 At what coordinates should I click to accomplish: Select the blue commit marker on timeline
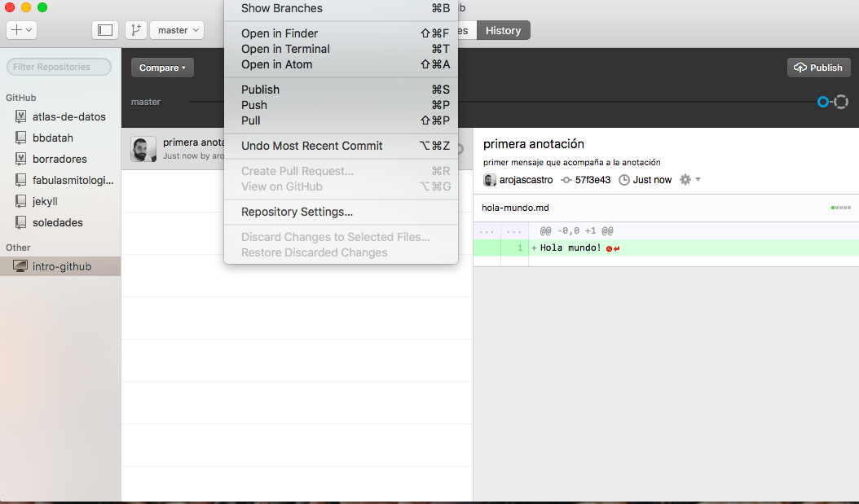[x=823, y=102]
